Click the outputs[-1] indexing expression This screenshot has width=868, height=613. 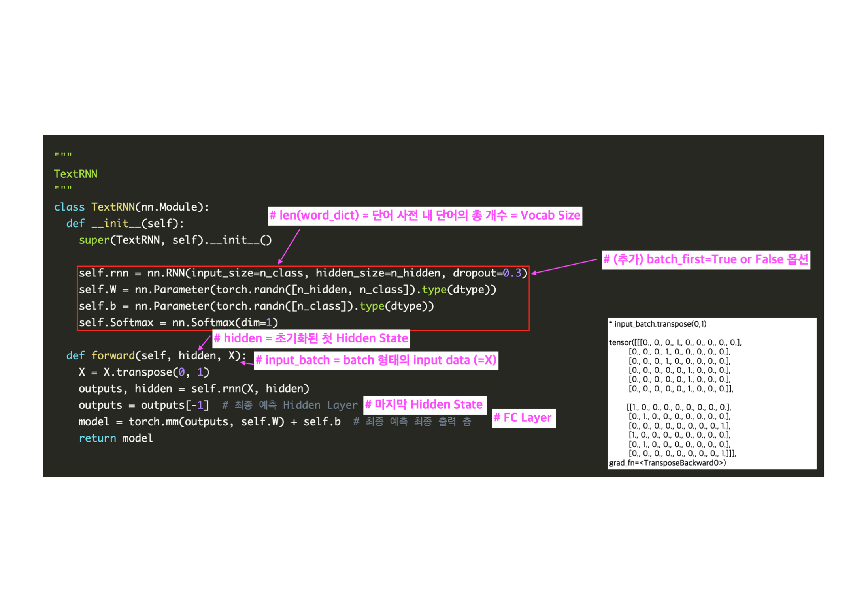175,405
